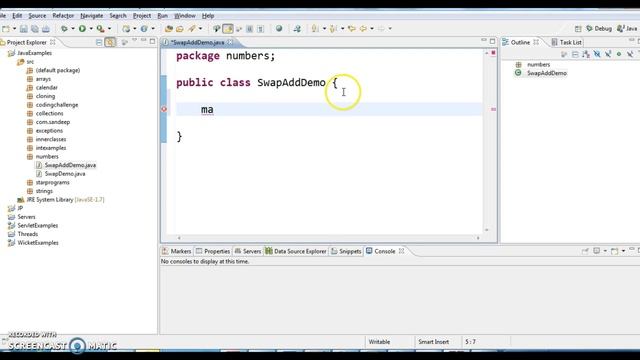The image size is (640, 360).
Task: Click the Open Perspective icon
Action: (578, 29)
